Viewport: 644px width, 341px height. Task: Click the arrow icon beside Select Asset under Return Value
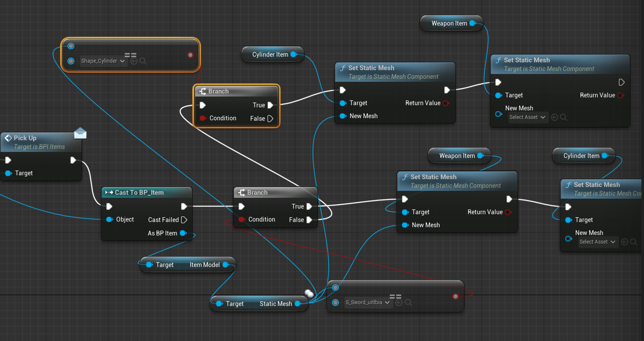coord(555,117)
